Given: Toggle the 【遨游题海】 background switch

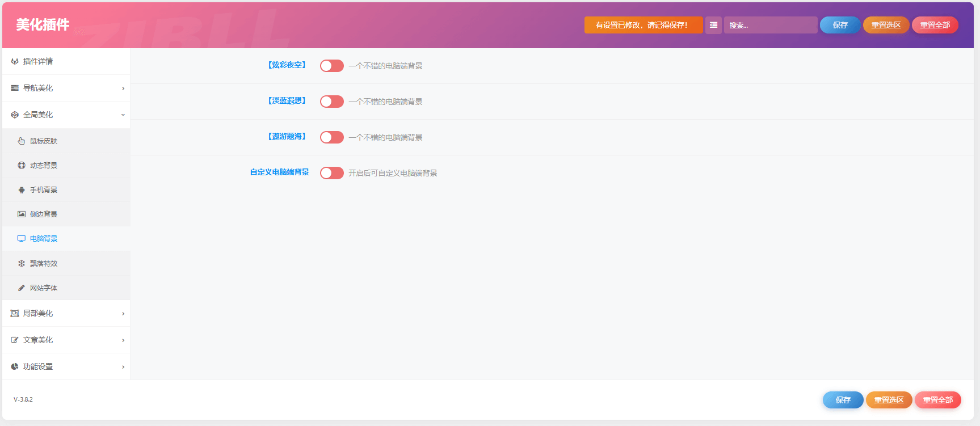Looking at the screenshot, I should pyautogui.click(x=332, y=137).
